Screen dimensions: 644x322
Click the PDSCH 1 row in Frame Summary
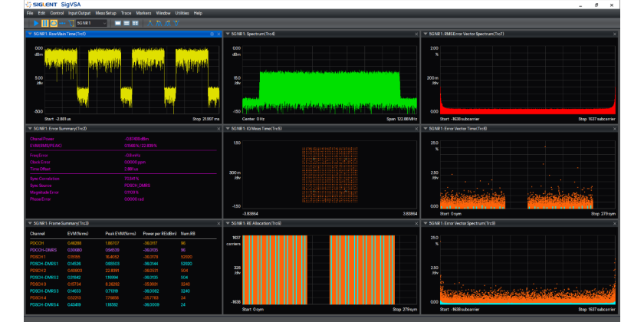[38, 257]
